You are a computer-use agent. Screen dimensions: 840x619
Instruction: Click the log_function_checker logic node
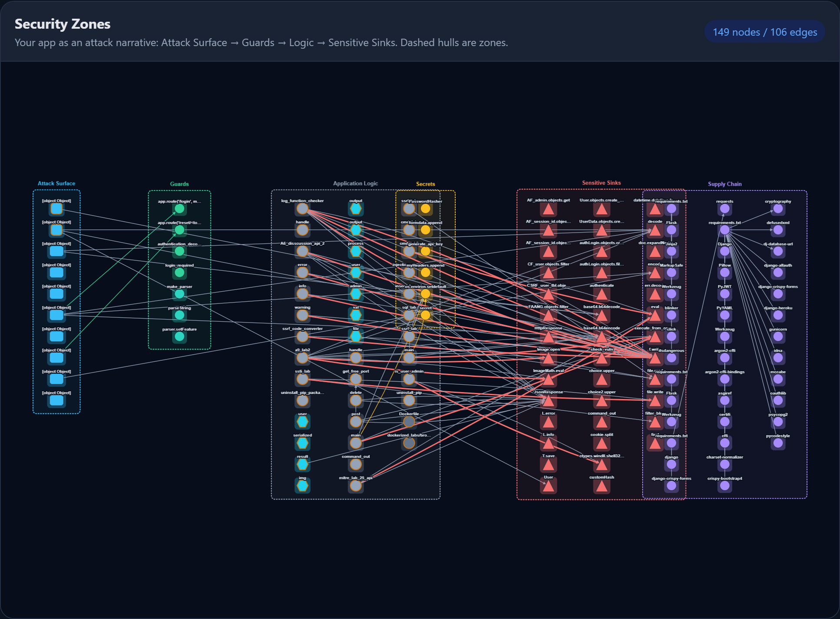303,209
